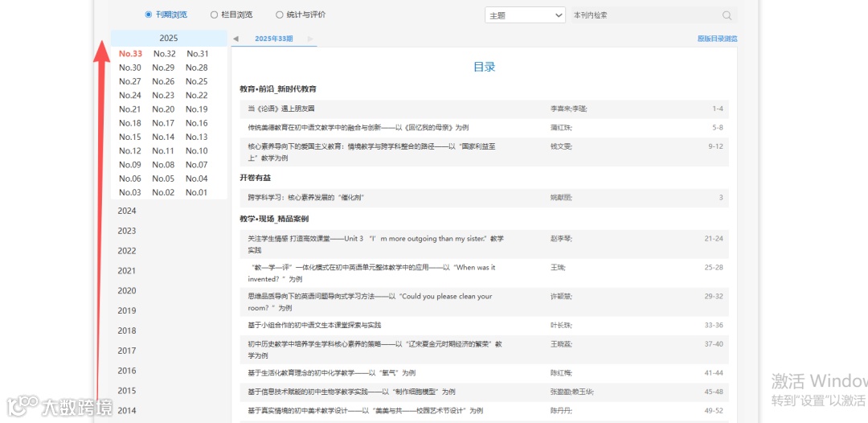Select issue No.15
Viewport: 868px width, 423px height.
130,137
